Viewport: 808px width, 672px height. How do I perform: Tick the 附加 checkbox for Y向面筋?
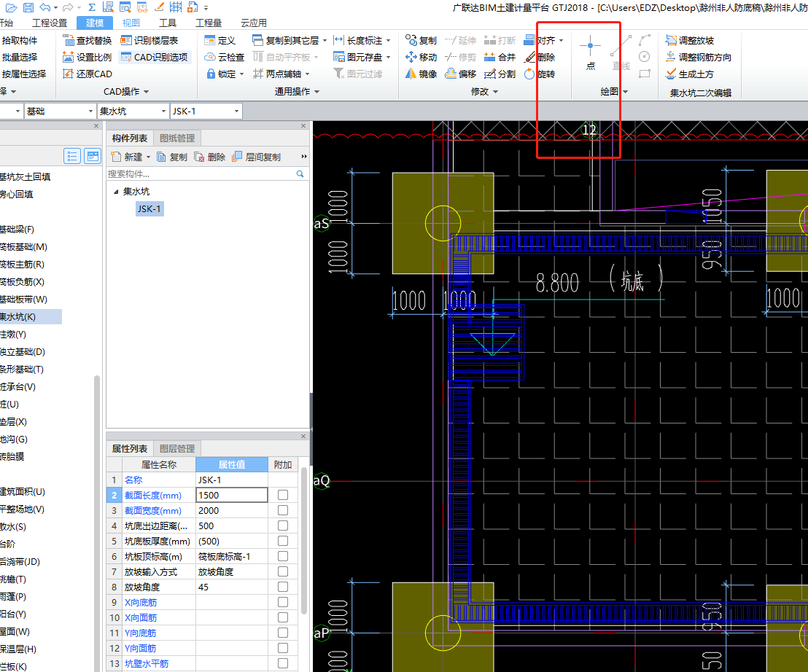tap(283, 648)
